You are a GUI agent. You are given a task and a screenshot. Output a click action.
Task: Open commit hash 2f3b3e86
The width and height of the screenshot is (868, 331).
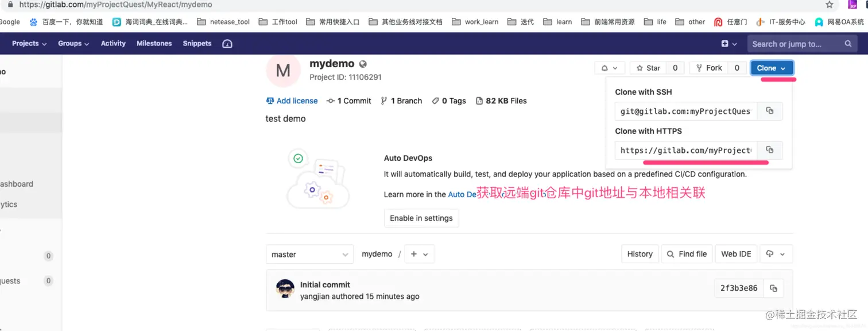(x=739, y=288)
